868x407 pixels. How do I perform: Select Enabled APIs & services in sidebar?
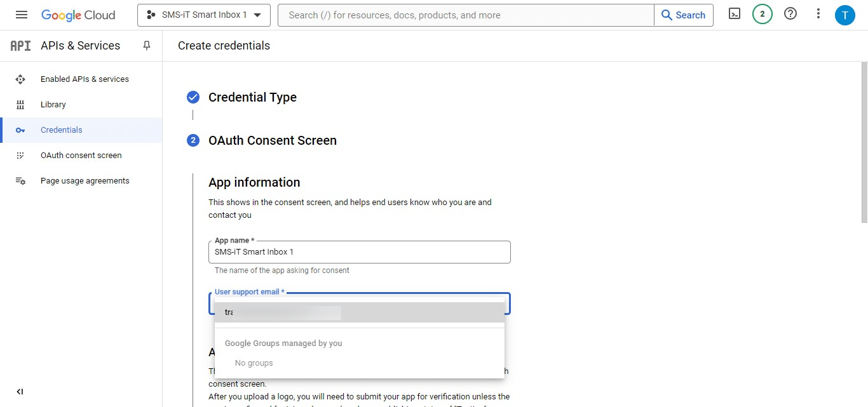[85, 79]
